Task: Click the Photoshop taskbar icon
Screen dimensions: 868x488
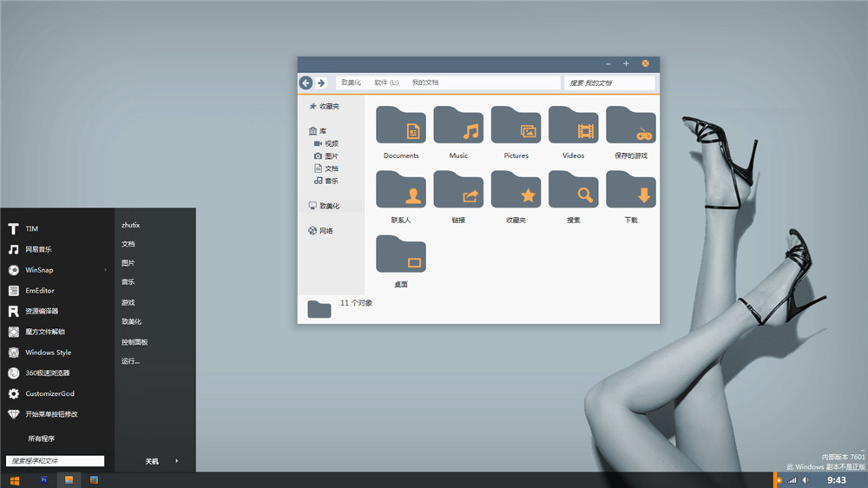Action: click(43, 479)
